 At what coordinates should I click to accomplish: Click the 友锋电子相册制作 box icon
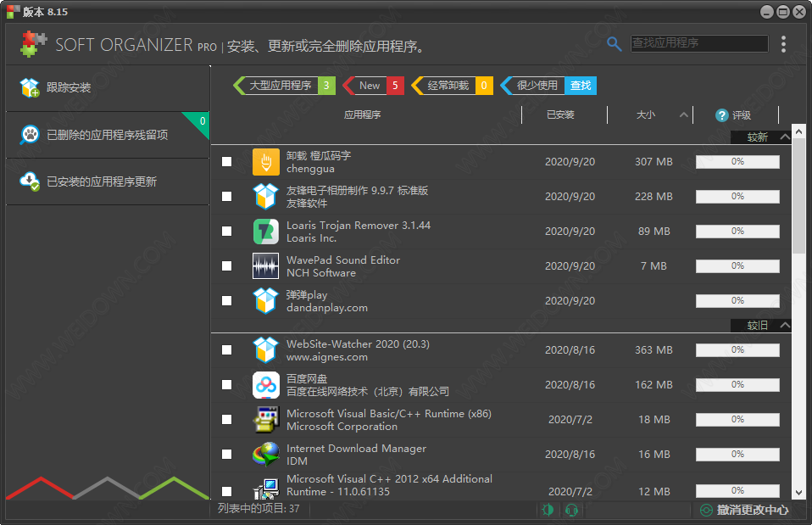[x=265, y=197]
